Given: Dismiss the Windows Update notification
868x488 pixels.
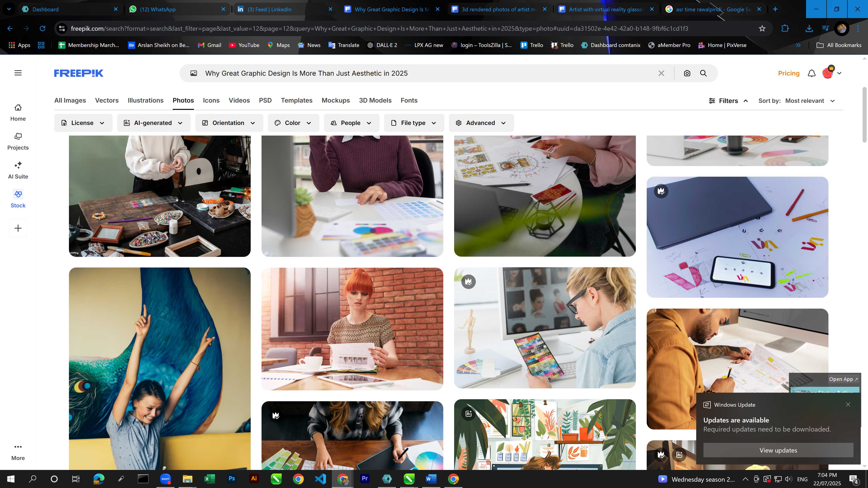Looking at the screenshot, I should (848, 404).
